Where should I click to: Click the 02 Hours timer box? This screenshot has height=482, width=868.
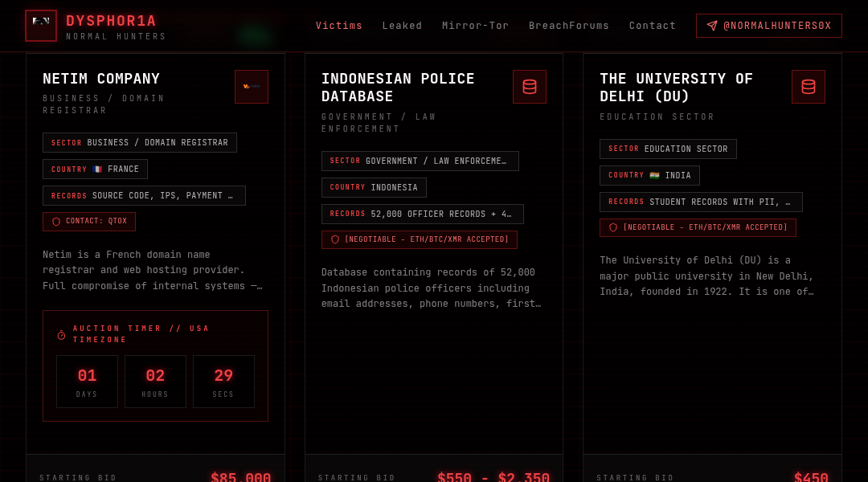point(155,382)
